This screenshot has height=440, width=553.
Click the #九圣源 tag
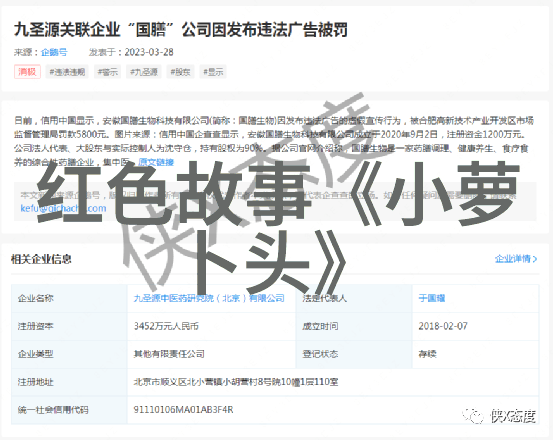(144, 72)
